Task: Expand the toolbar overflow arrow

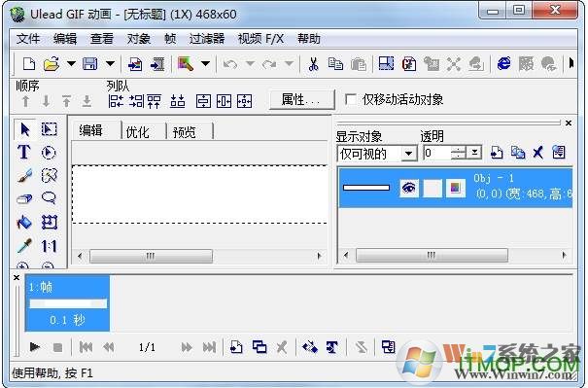Action: (571, 63)
